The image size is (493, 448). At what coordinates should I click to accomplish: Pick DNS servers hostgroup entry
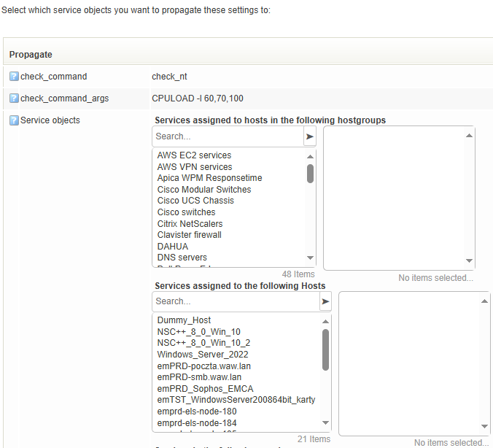(182, 258)
